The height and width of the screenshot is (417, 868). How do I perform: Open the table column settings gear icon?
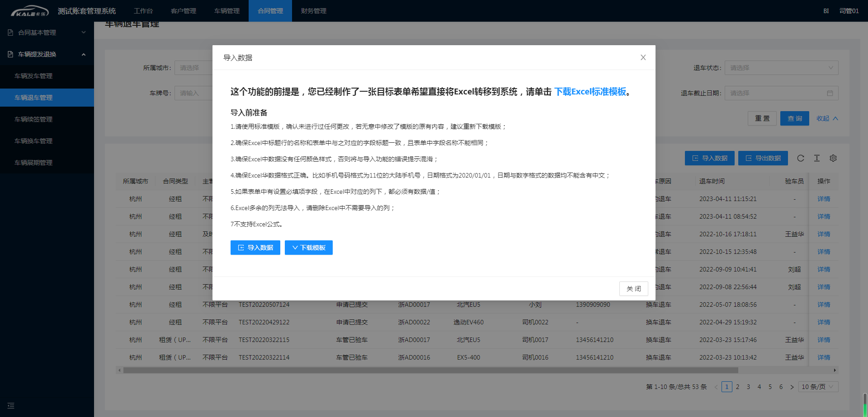[x=833, y=158]
